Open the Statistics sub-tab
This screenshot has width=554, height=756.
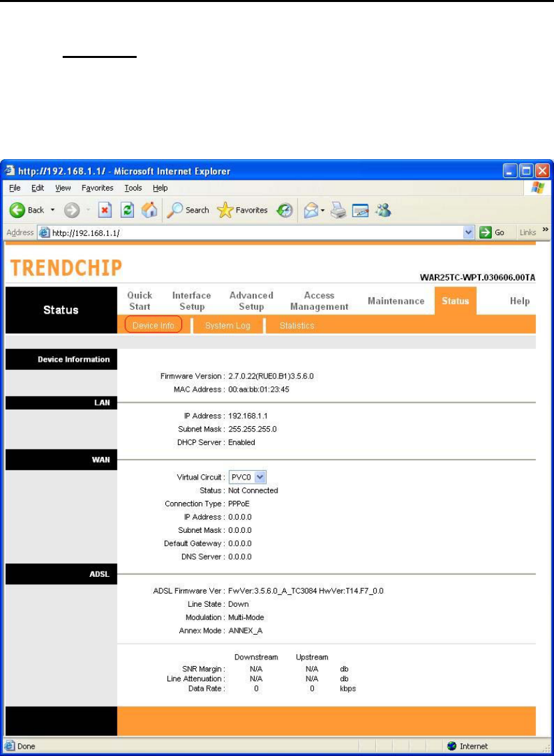click(297, 326)
